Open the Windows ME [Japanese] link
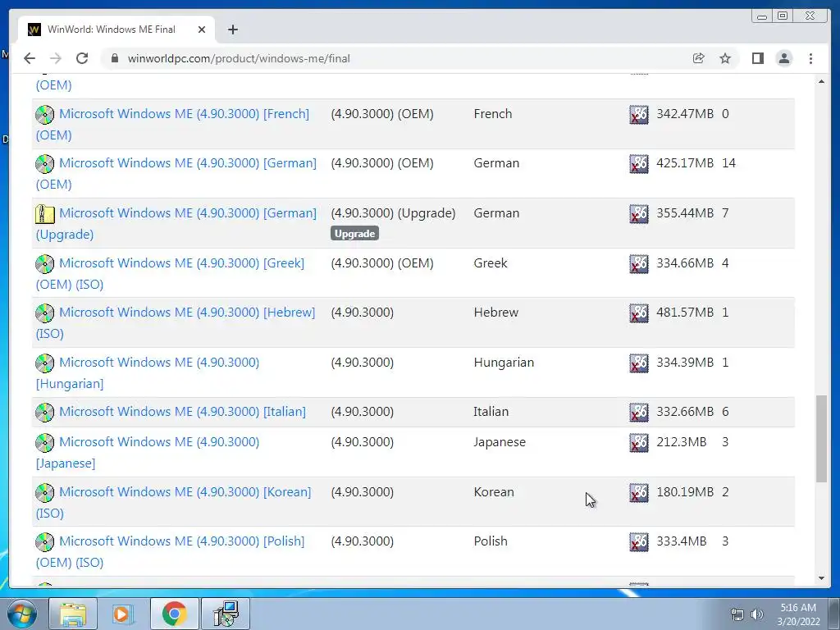Image resolution: width=840 pixels, height=630 pixels. 148,453
